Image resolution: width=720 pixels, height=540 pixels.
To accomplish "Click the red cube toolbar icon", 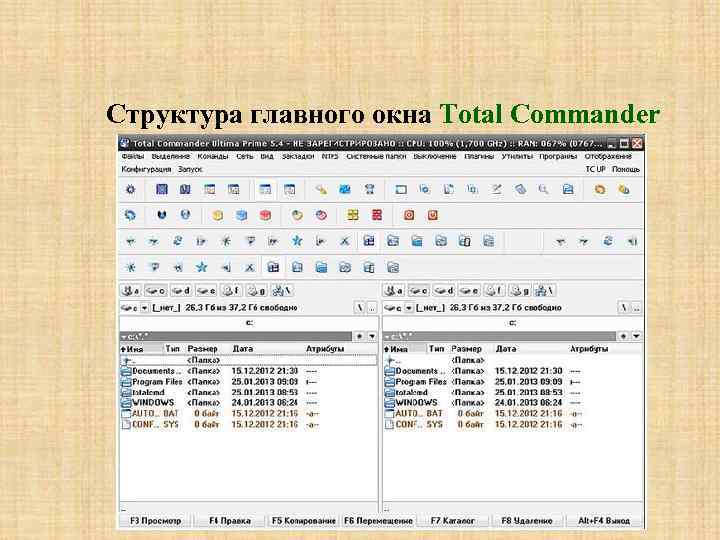I will 265,215.
